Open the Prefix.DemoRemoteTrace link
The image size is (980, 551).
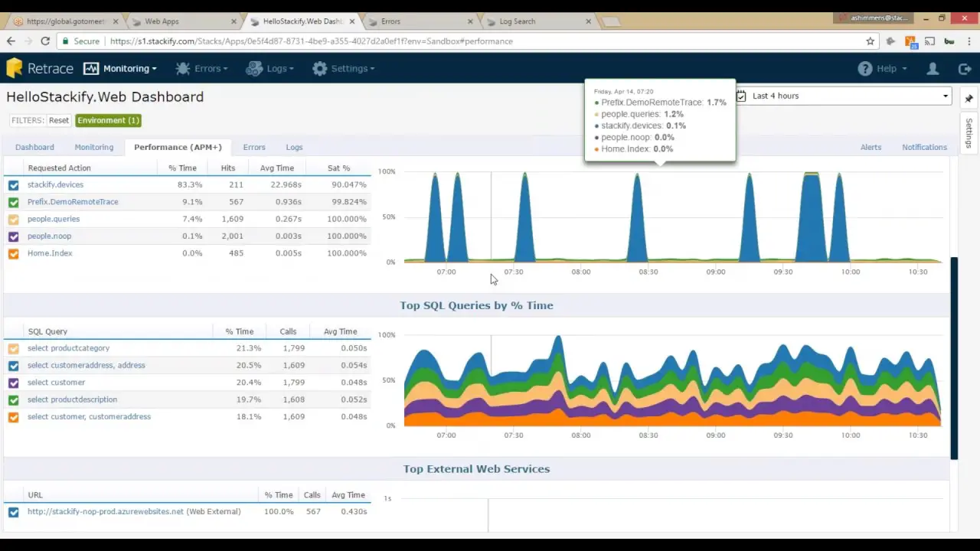point(73,202)
